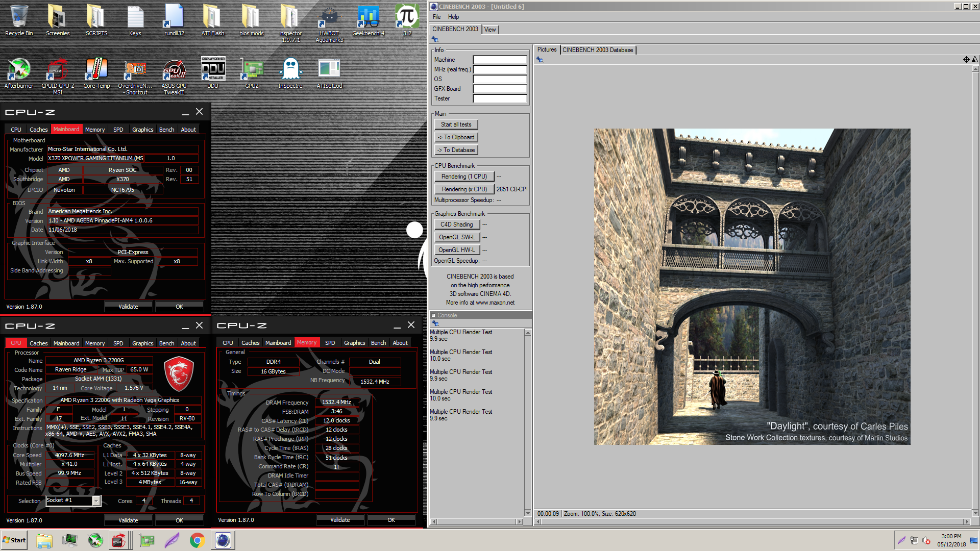Launch the GPUZ desktop icon
980x551 pixels.
click(252, 72)
